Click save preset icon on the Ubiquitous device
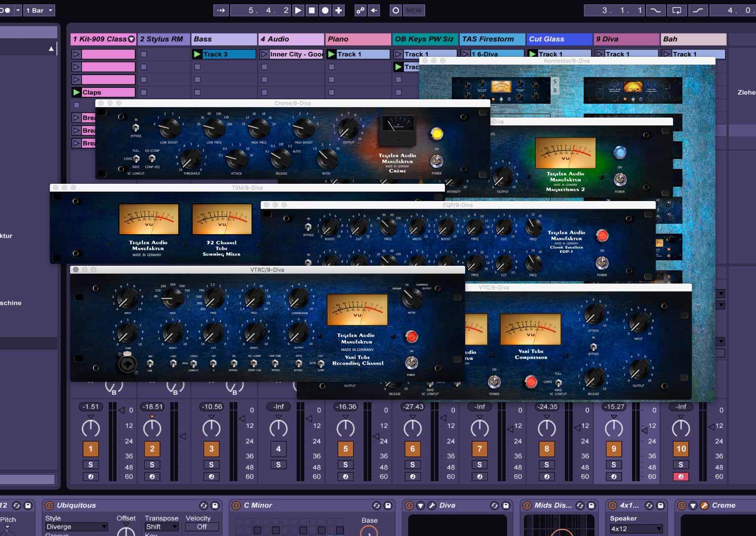Image resolution: width=756 pixels, height=536 pixels. (x=215, y=505)
